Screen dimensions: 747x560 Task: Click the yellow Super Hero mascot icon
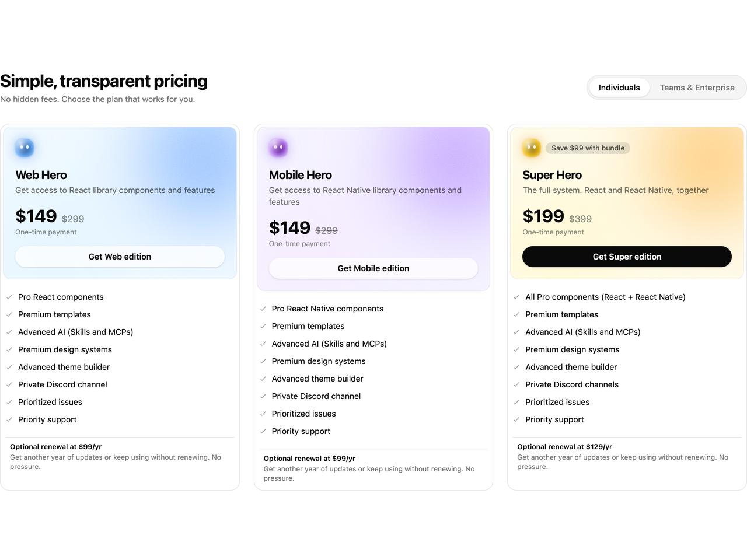(532, 148)
